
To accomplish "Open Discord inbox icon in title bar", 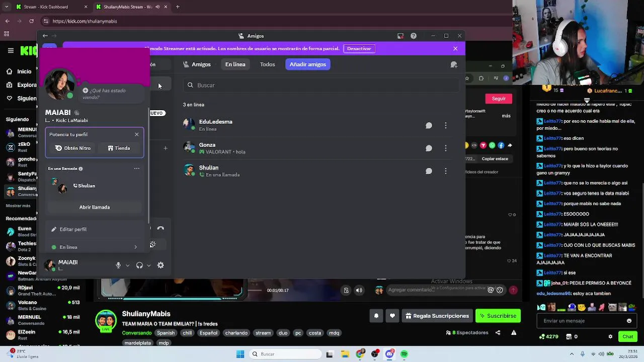I will (400, 36).
